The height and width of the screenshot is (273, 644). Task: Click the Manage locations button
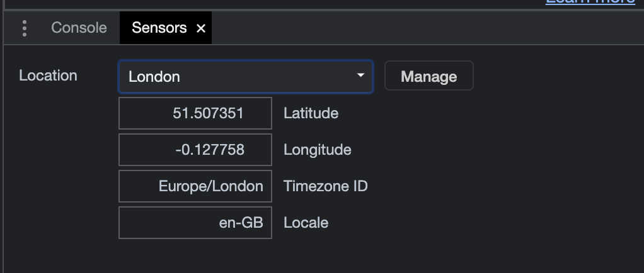(428, 76)
